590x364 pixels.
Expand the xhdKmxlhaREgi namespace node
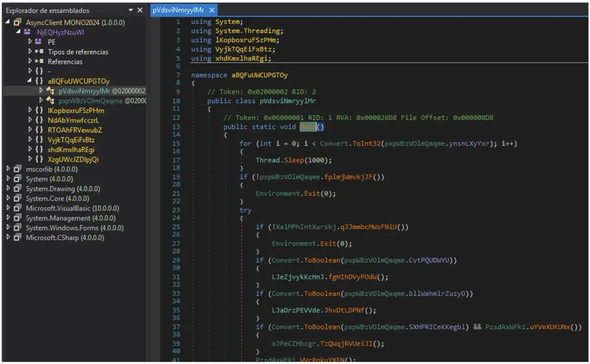30,149
